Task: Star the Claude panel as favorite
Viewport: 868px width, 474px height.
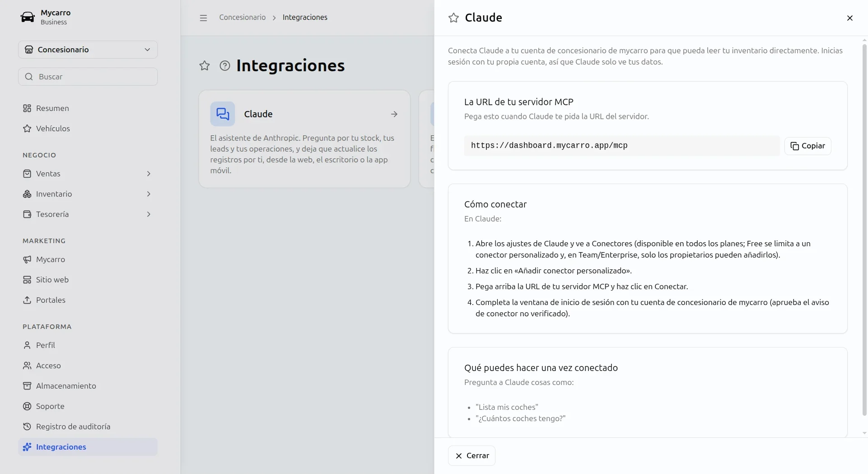Action: [x=453, y=18]
